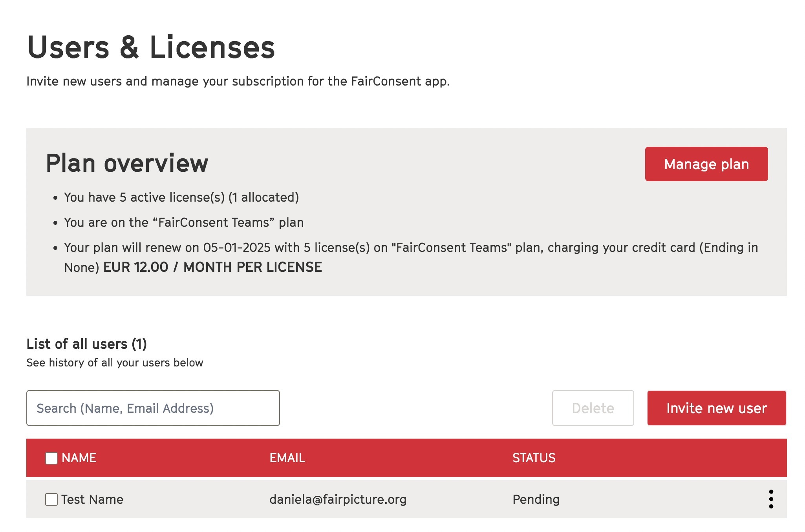Click the 5 active license(s) line
The image size is (805, 532).
point(181,197)
